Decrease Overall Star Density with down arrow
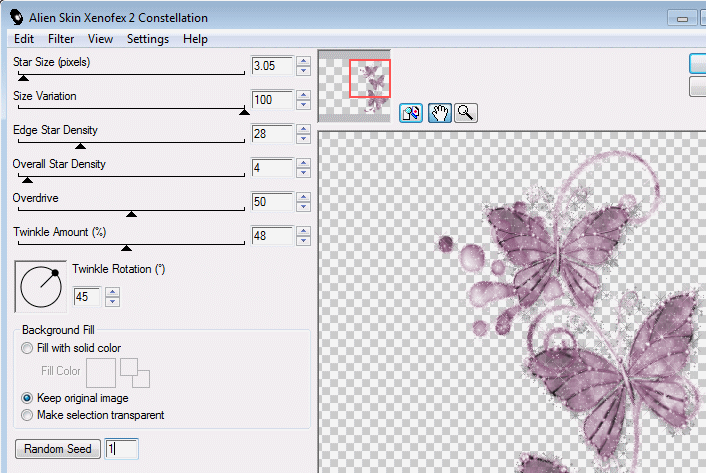Viewport: 706px width, 473px height. (303, 173)
